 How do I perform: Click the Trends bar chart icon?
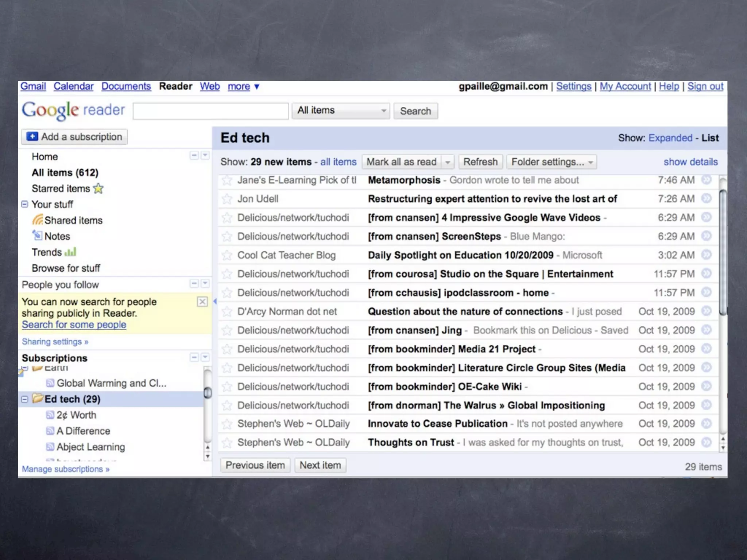tap(70, 252)
